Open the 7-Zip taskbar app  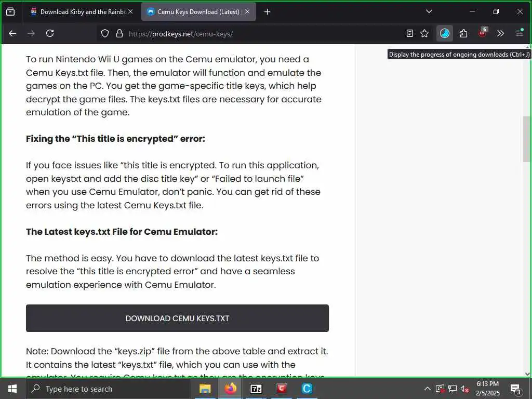pos(256,389)
